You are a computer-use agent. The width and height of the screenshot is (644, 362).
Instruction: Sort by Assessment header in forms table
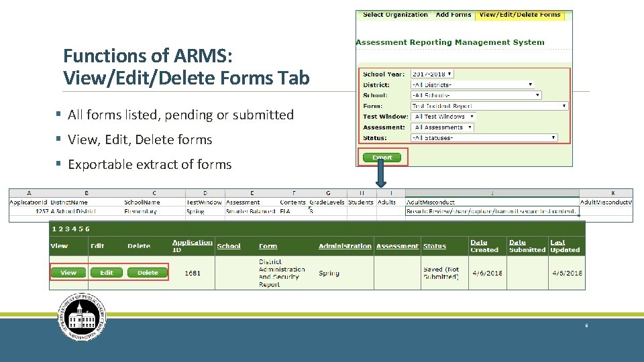(397, 246)
